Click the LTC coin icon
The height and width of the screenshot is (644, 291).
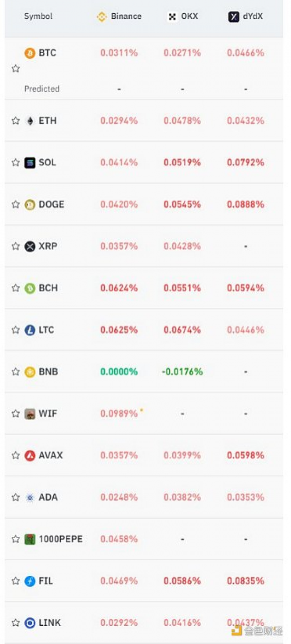click(30, 330)
